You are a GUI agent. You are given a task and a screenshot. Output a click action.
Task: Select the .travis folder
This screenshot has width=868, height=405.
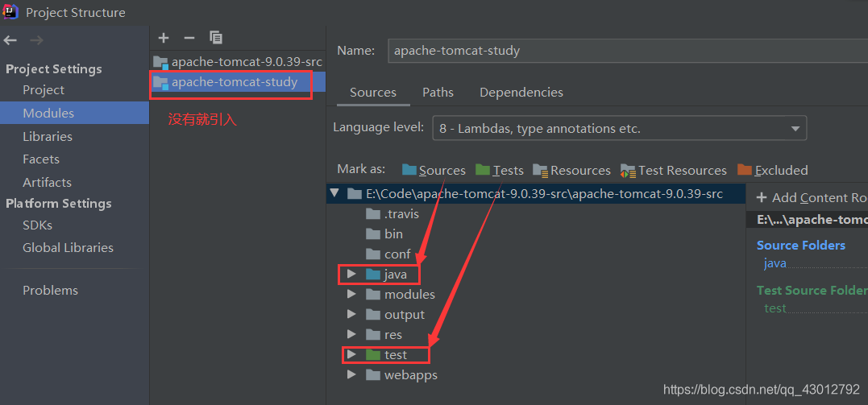click(392, 213)
